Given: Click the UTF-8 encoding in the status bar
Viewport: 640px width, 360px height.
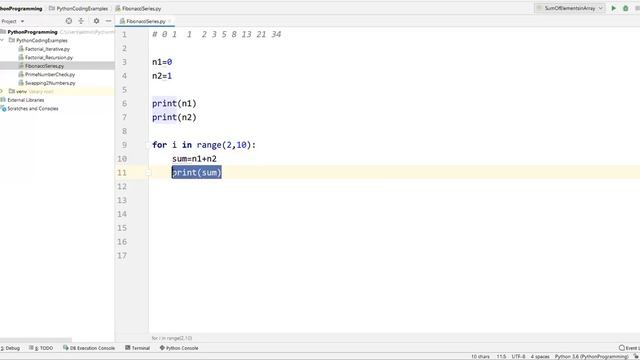Looking at the screenshot, I should click(518, 357).
